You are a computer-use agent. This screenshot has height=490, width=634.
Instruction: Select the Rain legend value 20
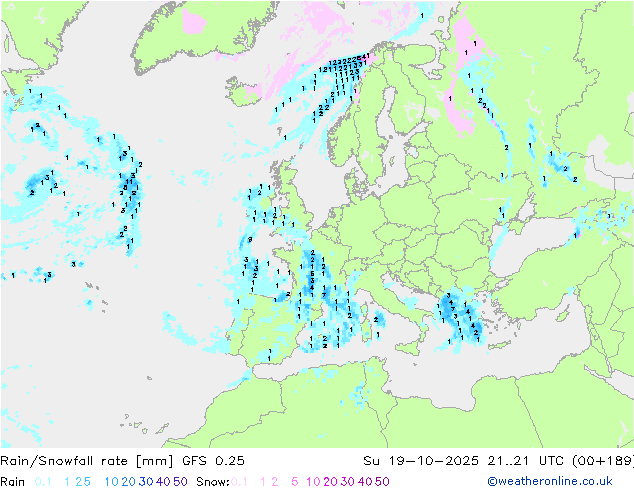129,482
